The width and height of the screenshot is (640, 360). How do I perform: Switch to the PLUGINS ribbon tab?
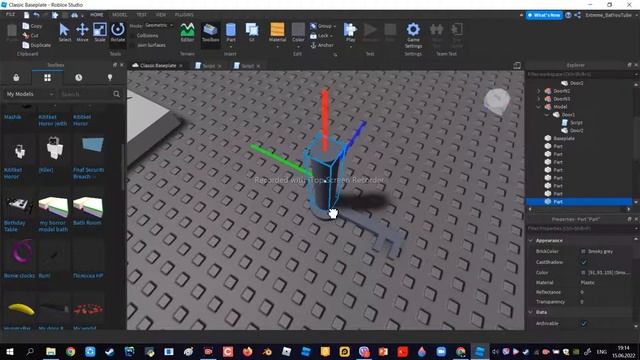point(184,15)
